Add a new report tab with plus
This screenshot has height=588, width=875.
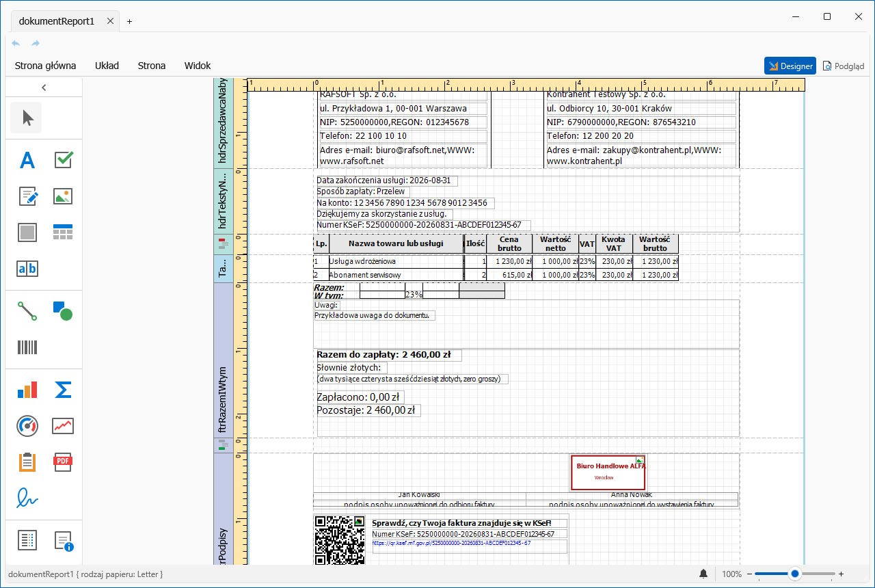[x=129, y=21]
